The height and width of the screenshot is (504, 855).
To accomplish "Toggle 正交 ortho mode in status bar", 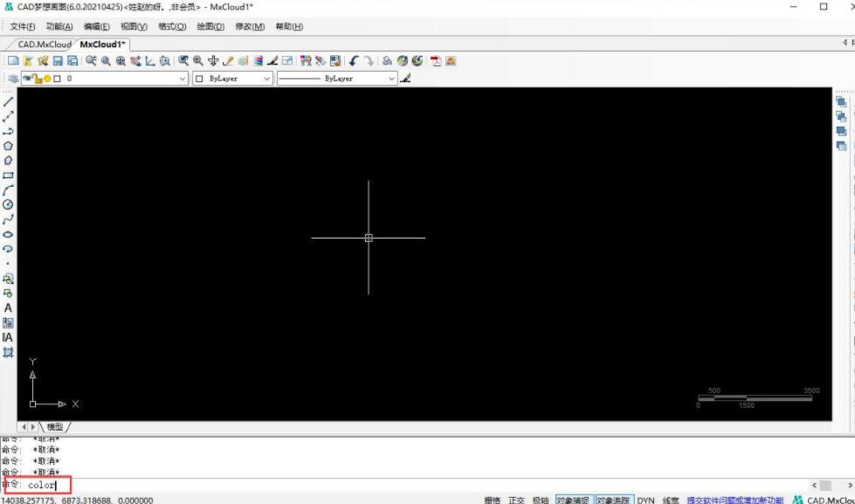I will point(516,500).
